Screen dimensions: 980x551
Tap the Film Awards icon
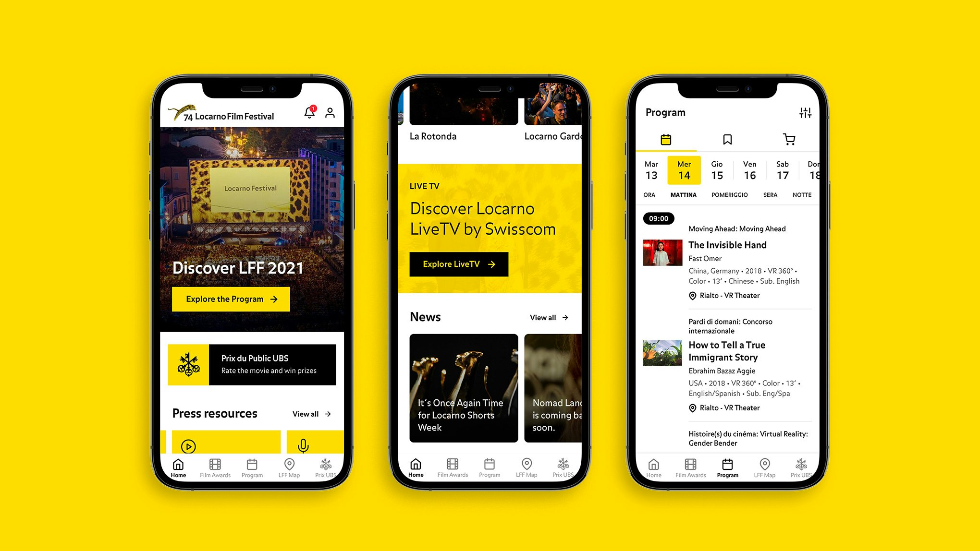pyautogui.click(x=218, y=469)
